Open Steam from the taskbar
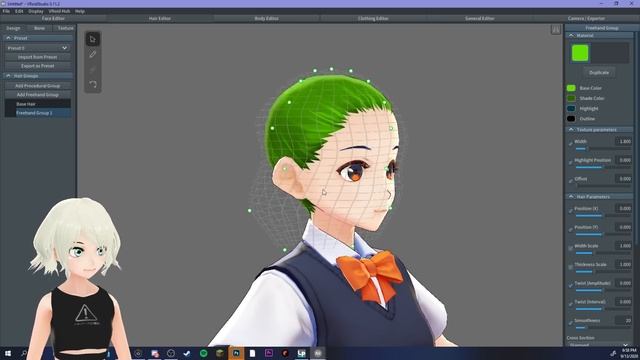Image resolution: width=640 pixels, height=360 pixels. coord(187,353)
